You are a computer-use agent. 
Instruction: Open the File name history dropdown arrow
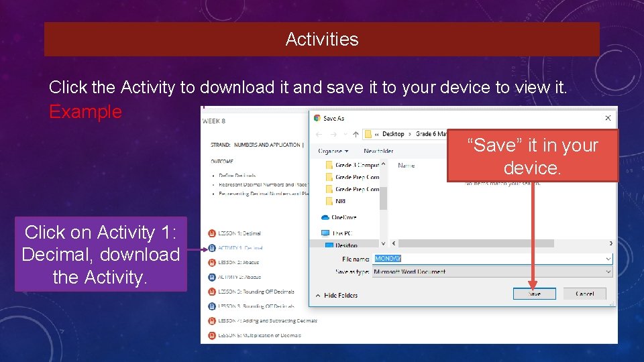(x=608, y=259)
